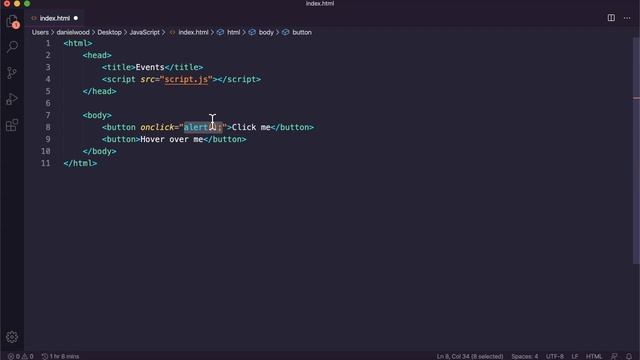Split the editor to the right
Viewport: 640px width, 360px height.
tap(611, 18)
